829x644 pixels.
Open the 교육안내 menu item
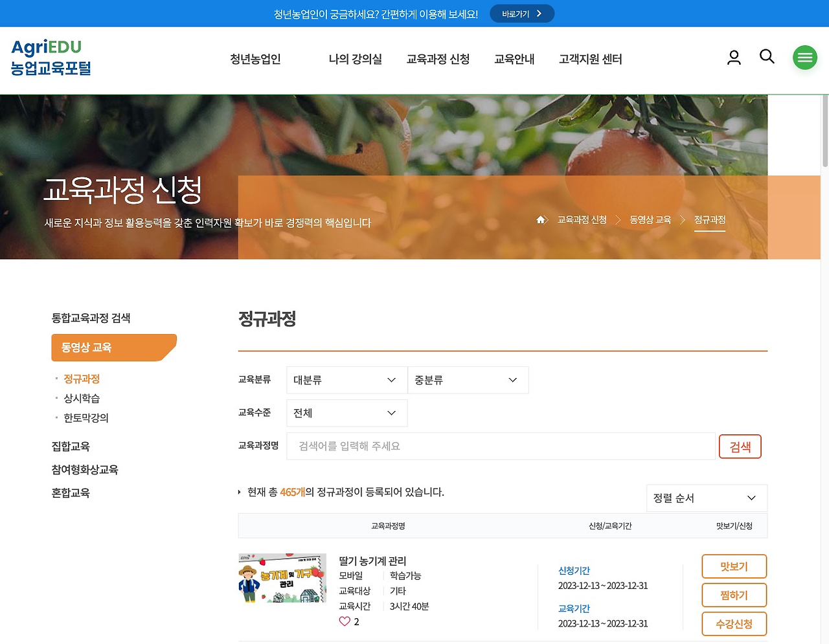click(x=514, y=59)
